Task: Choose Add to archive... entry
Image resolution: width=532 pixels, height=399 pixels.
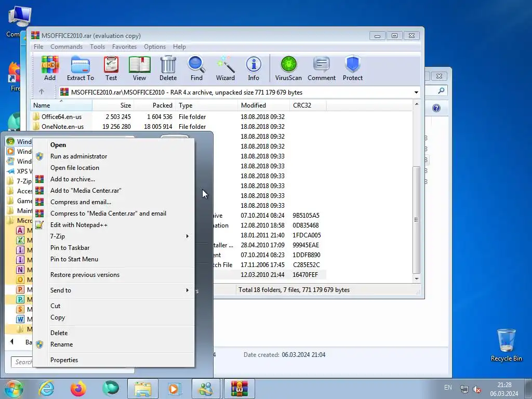Action: coord(114,179)
